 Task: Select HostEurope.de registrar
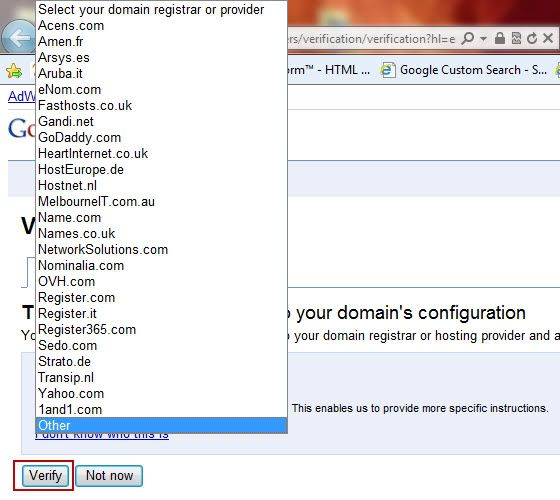[x=161, y=170]
